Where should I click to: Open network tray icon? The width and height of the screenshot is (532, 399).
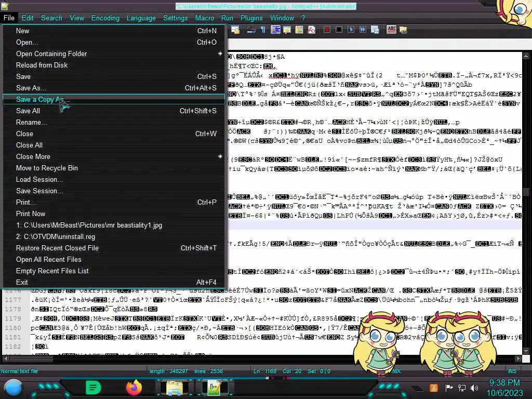(461, 388)
